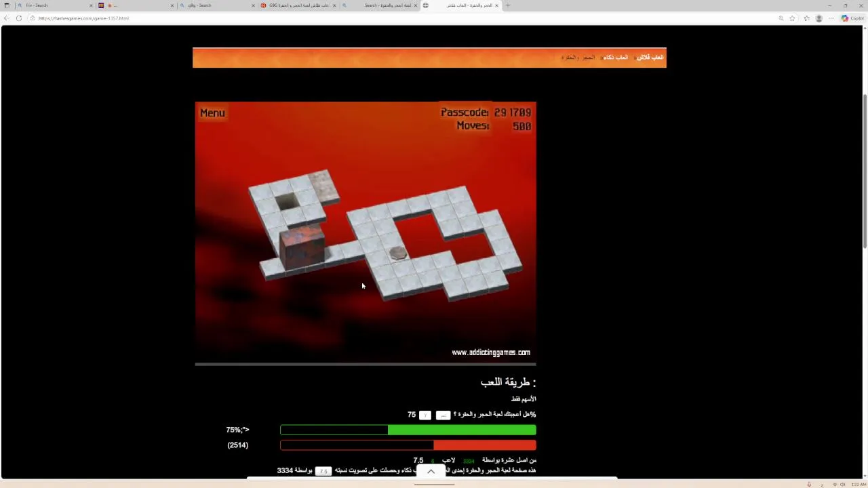Click the upward chevron at the page bottom
The width and height of the screenshot is (868, 488).
(x=431, y=472)
